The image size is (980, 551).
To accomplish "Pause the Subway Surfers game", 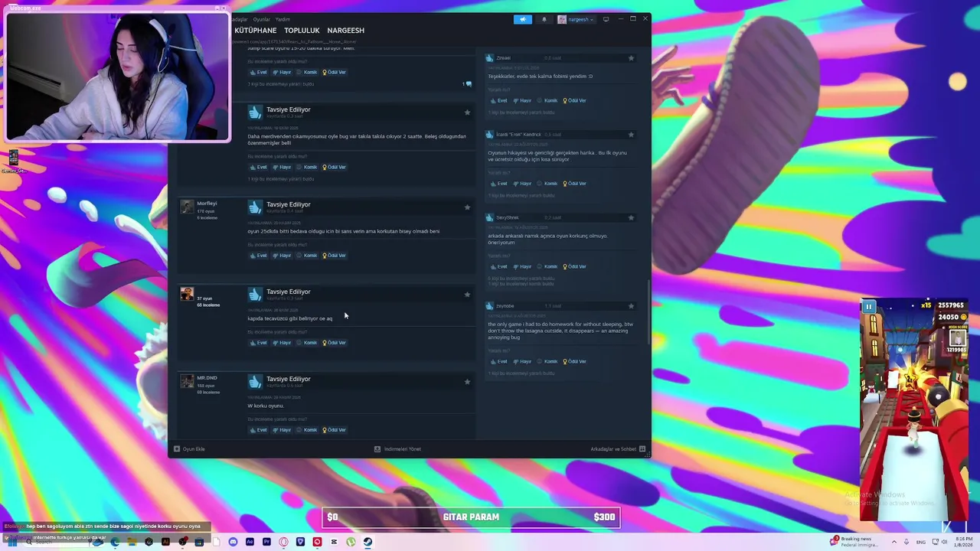I will coord(869,307).
